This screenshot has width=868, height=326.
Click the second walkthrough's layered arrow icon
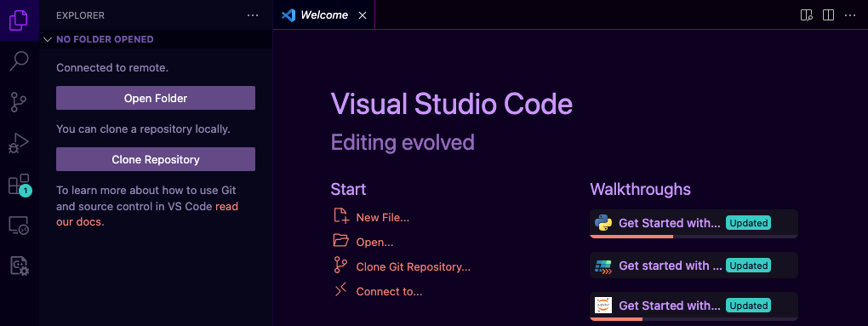pos(602,266)
